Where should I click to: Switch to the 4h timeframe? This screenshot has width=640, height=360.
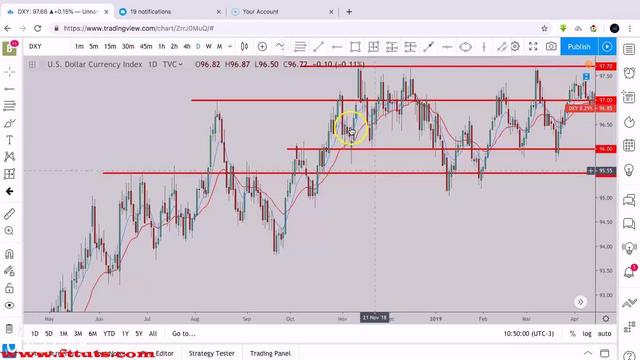[187, 47]
